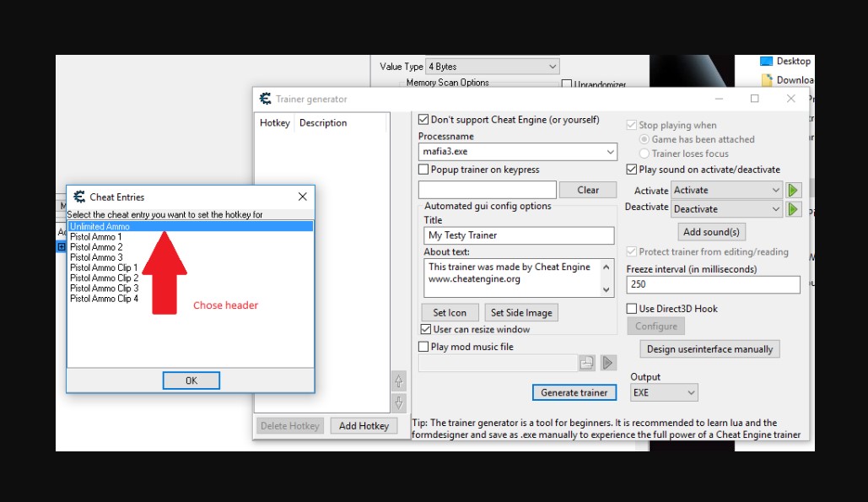Click Design userinterface manually button
Image resolution: width=868 pixels, height=502 pixels.
[709, 349]
